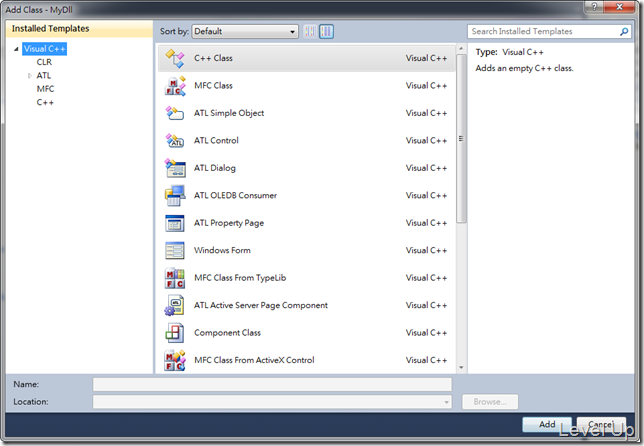Select the ATL Dialog icon

click(x=175, y=168)
